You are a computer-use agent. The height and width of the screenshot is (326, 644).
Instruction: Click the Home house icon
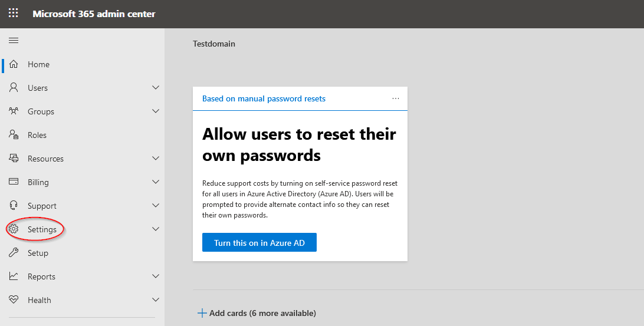click(14, 64)
